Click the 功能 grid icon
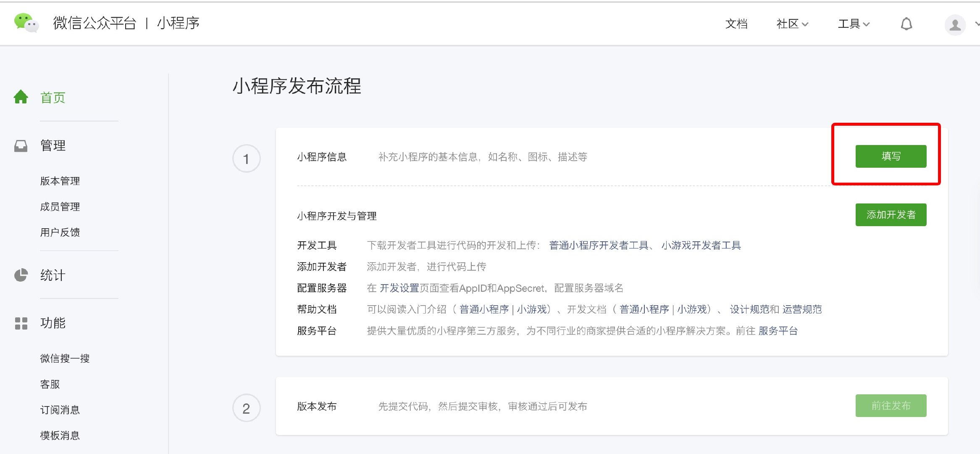 [21, 323]
